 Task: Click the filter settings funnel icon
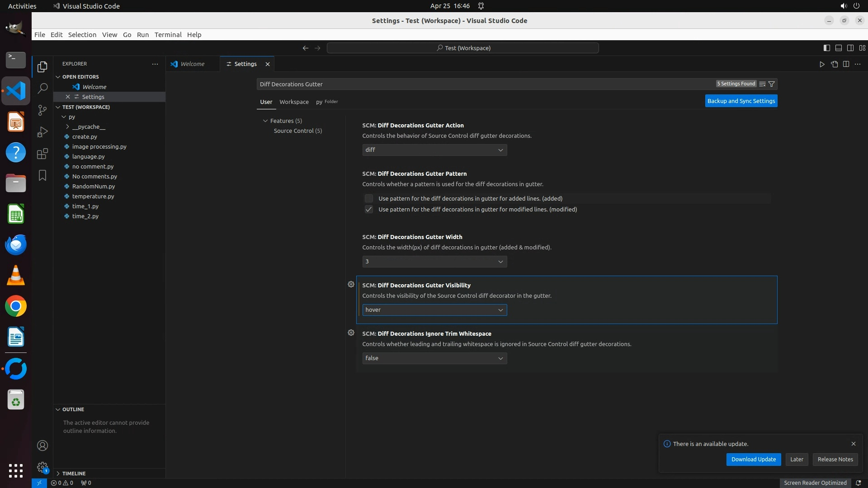click(x=772, y=84)
